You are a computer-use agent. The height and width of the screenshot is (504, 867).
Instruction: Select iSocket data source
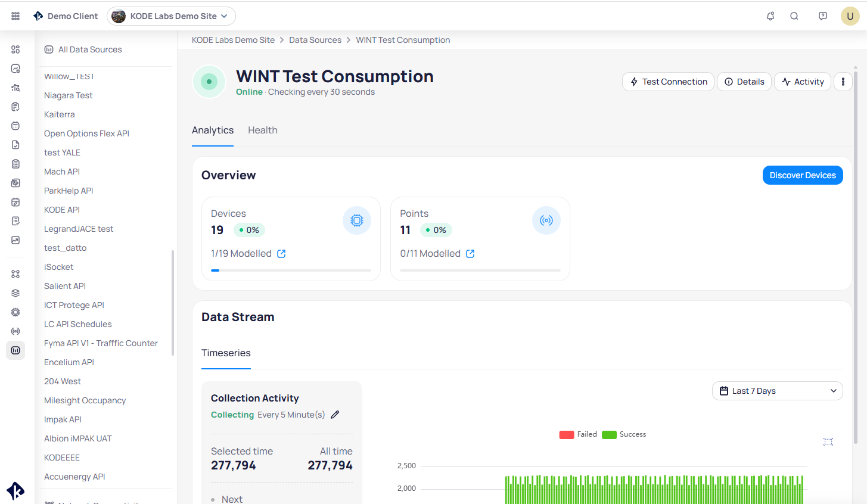(58, 267)
